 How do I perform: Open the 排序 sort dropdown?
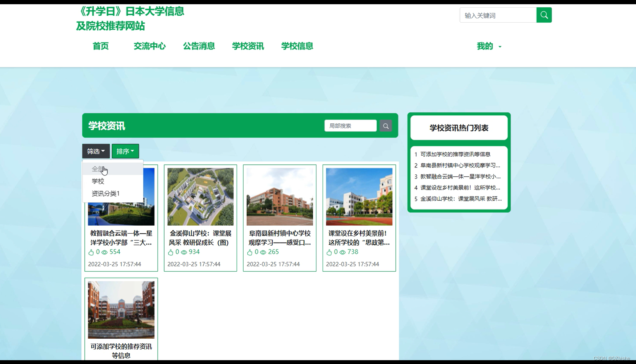click(x=125, y=151)
